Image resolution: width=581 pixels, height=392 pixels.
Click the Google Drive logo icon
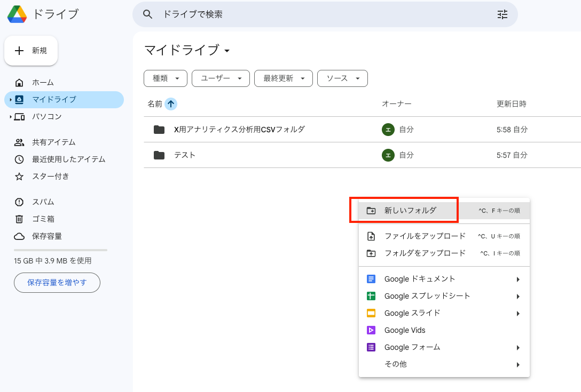click(17, 14)
